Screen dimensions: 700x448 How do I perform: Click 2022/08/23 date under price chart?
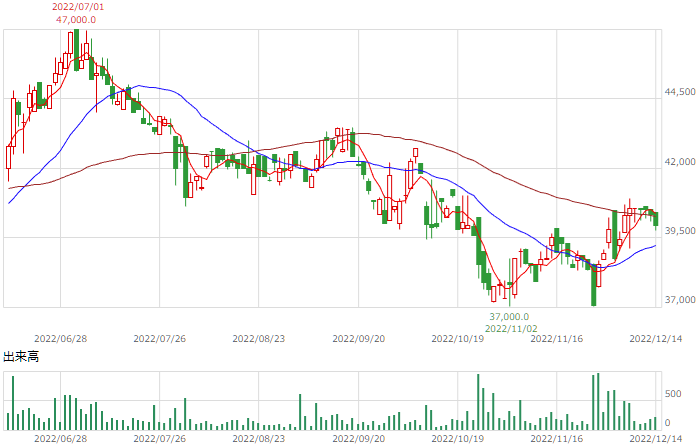coord(258,339)
